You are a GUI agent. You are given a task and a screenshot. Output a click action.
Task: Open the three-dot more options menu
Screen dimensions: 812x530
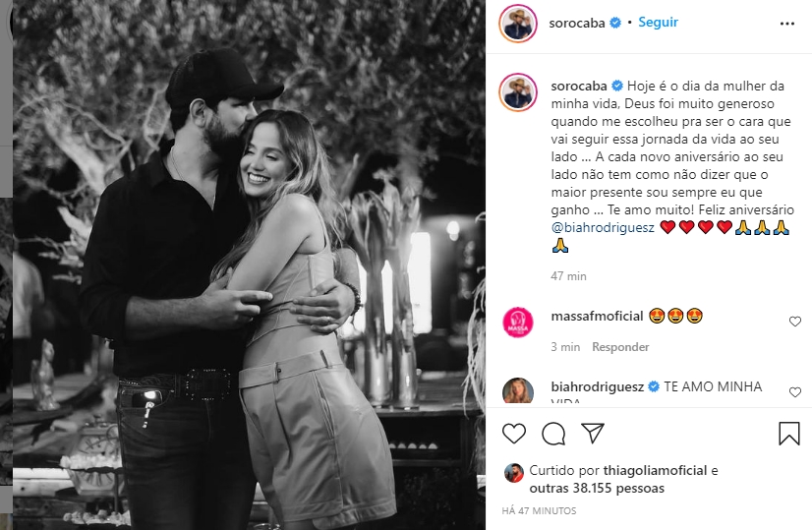coord(787,23)
